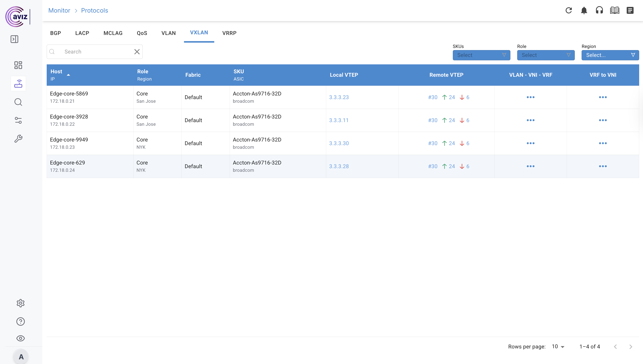
Task: Expand the Role filter dropdown
Action: [545, 55]
